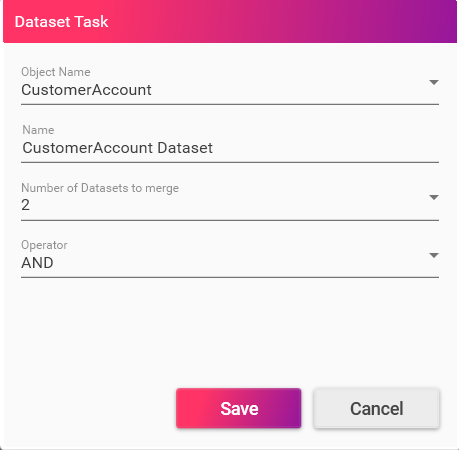
Task: Open the Object Name dropdown arrow
Action: point(433,82)
